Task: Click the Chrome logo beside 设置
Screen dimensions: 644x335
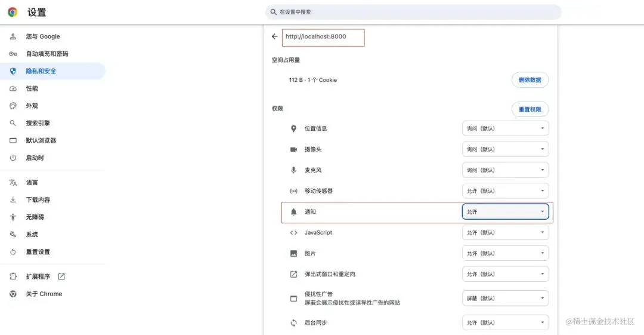Action: (13, 13)
